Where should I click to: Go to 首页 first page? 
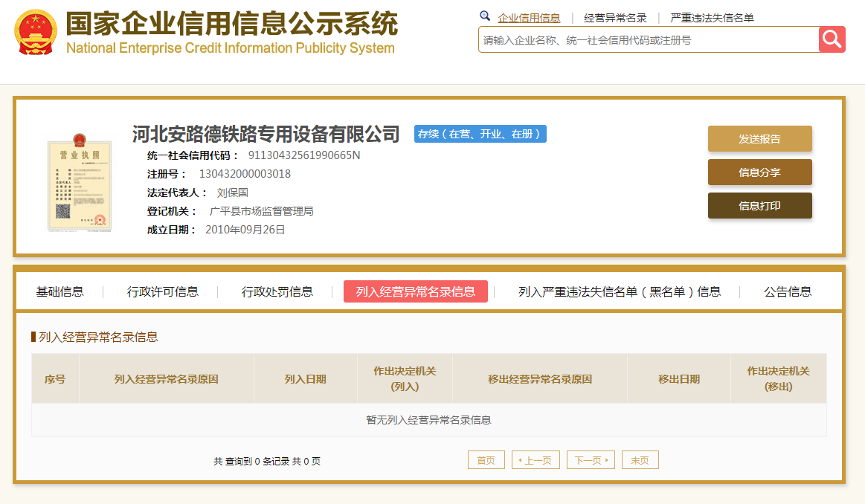tap(486, 460)
